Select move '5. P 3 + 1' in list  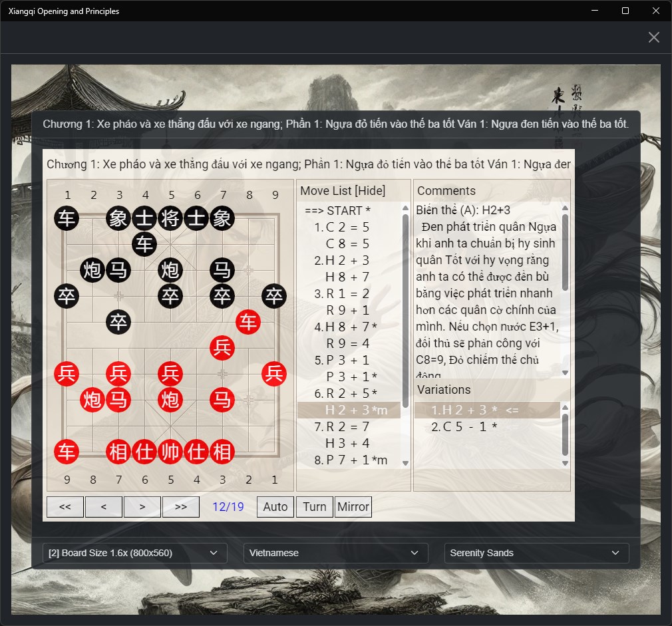[349, 360]
